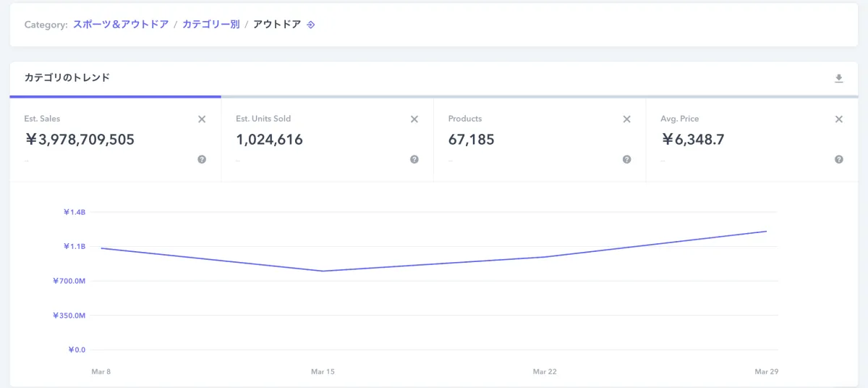
Task: Open help tooltip for Products metric
Action: (x=626, y=159)
